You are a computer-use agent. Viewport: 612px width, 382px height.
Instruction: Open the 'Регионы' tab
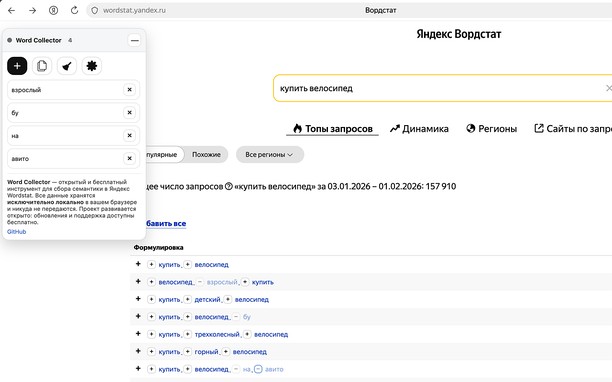pos(491,128)
